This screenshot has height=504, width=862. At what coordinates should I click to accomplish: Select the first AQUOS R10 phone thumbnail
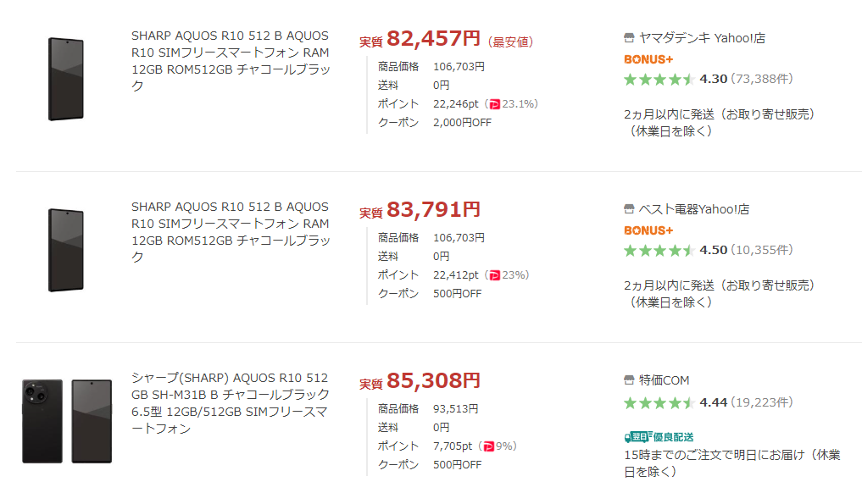(x=65, y=79)
